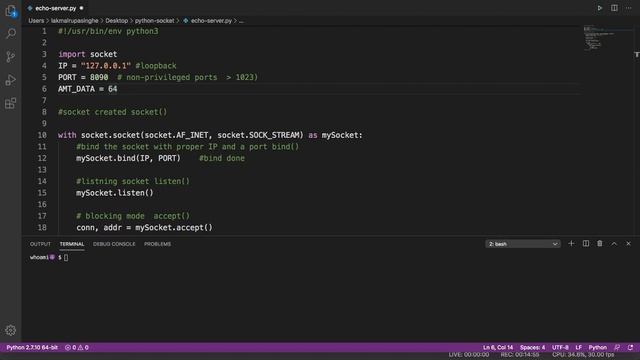This screenshot has width=640, height=360.
Task: Click errors and warnings count in status bar
Action: click(x=77, y=347)
